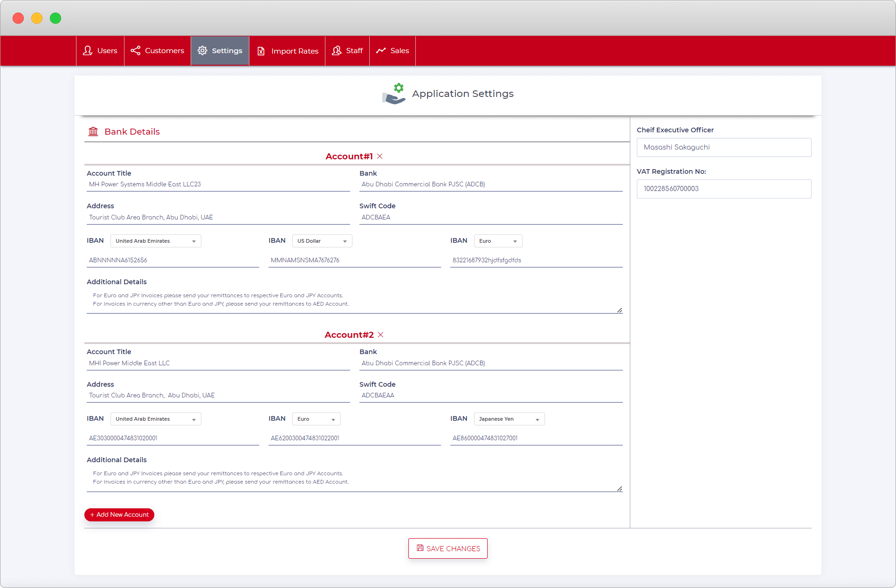This screenshot has width=896, height=588.
Task: Click Account#2 Additional Details textarea
Action: [355, 479]
